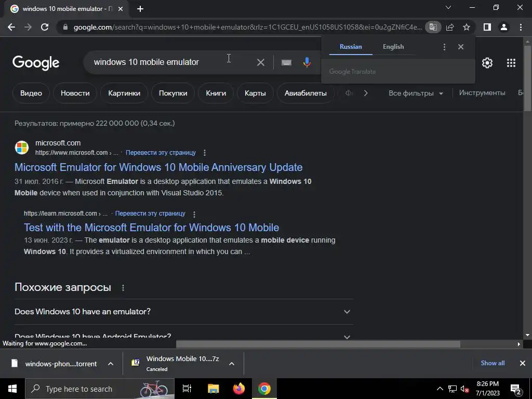Image resolution: width=532 pixels, height=399 pixels.
Task: Open the Chrome profile icon
Action: pyautogui.click(x=504, y=27)
